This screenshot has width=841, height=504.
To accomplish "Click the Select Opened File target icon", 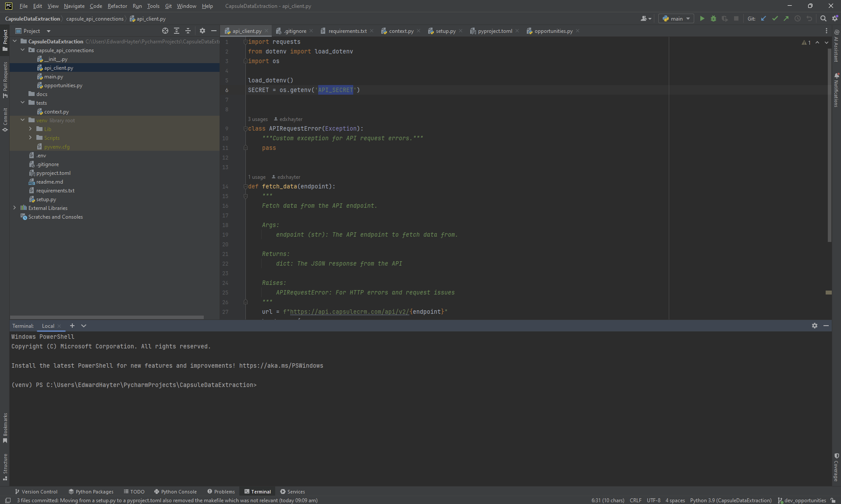I will (165, 31).
